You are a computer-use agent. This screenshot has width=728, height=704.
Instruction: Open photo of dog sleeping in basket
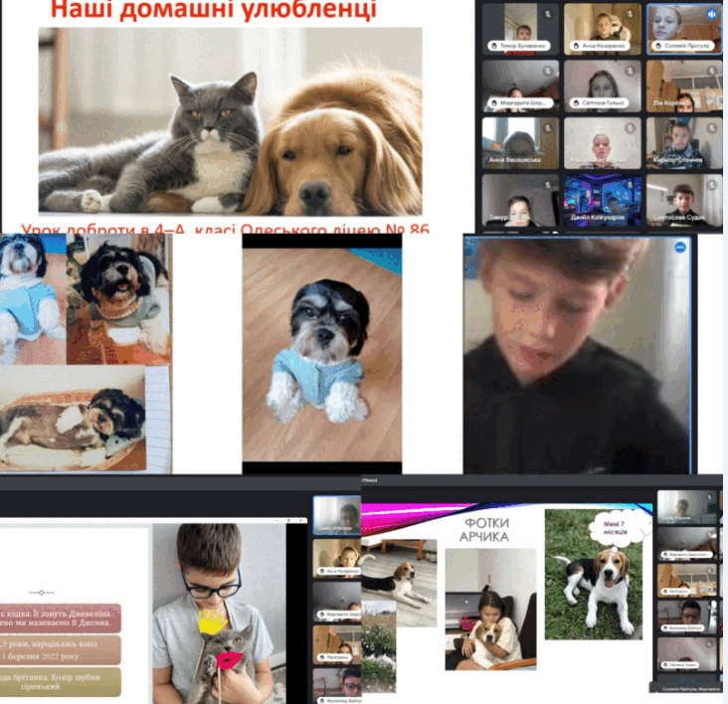pos(73,419)
